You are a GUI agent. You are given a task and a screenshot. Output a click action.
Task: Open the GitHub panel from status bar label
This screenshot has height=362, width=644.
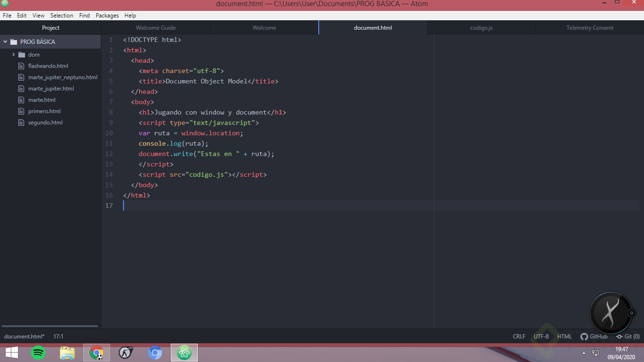(599, 337)
